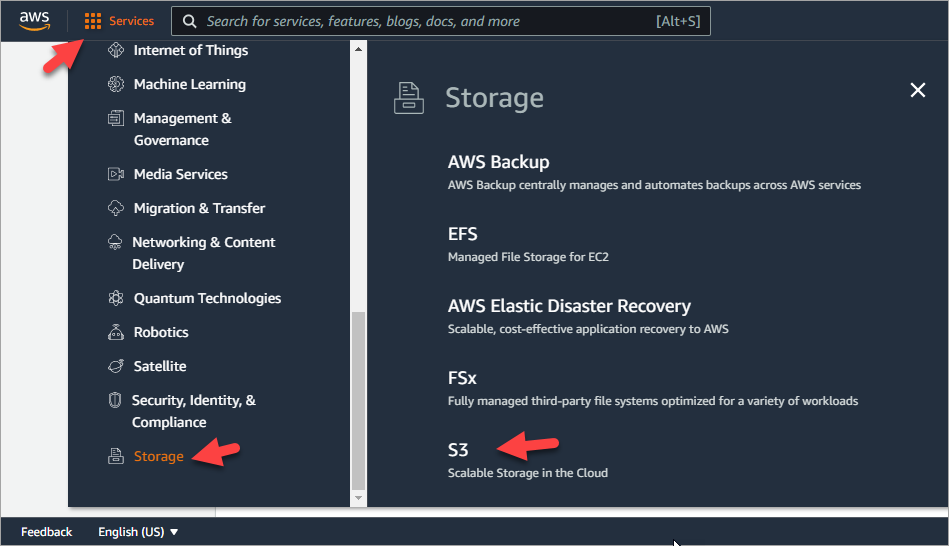949x546 pixels.
Task: Click the 'Storage' panel heading text
Action: 494,98
